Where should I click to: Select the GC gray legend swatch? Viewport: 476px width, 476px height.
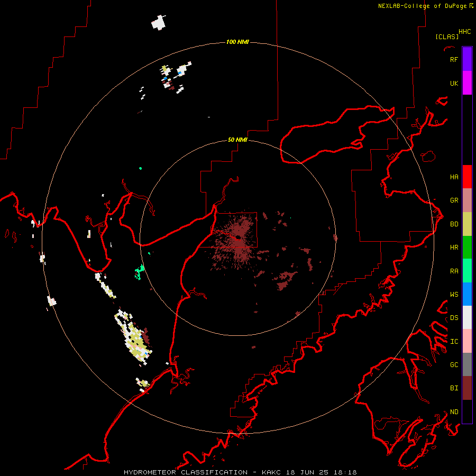[x=467, y=364]
